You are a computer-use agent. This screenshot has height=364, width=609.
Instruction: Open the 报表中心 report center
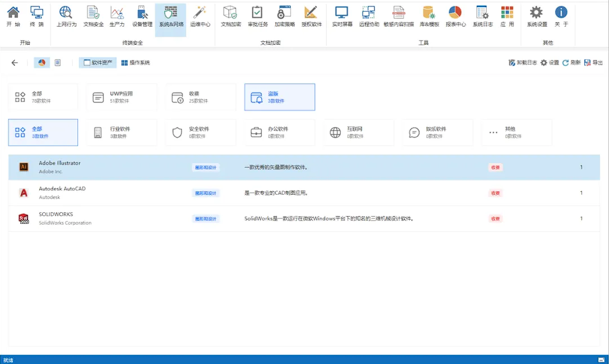point(455,17)
